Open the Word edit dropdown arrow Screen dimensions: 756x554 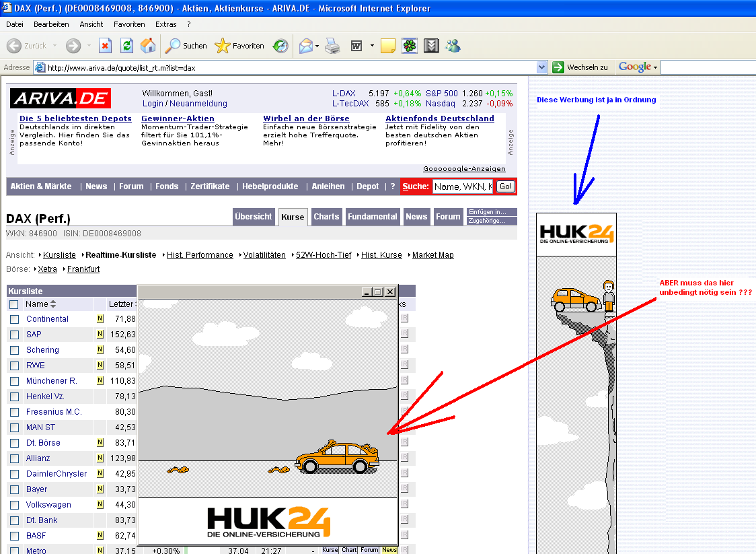[x=372, y=46]
